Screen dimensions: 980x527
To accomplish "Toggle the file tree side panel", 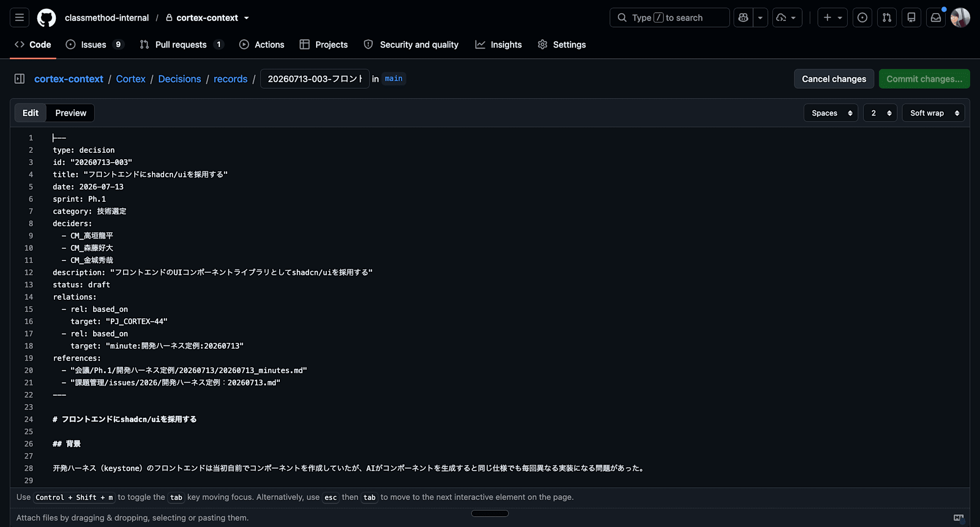I will 20,79.
